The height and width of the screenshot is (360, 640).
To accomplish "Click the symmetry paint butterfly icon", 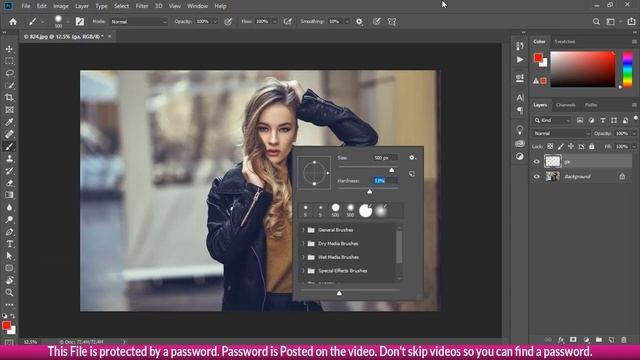I will pyautogui.click(x=392, y=22).
